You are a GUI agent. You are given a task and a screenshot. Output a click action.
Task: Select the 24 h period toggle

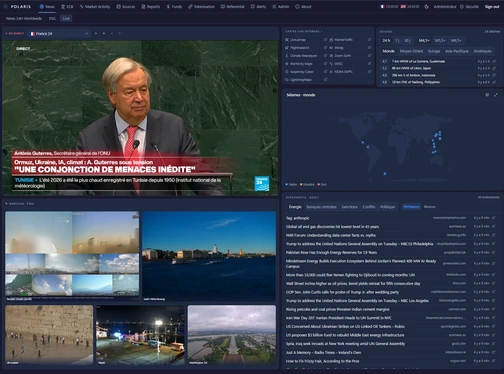click(x=386, y=41)
